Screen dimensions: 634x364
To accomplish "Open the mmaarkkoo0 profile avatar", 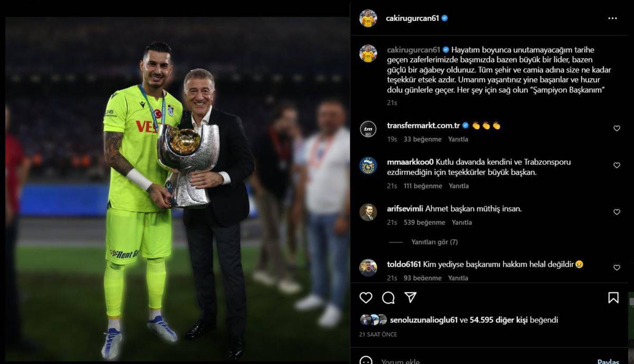I will coord(368,166).
